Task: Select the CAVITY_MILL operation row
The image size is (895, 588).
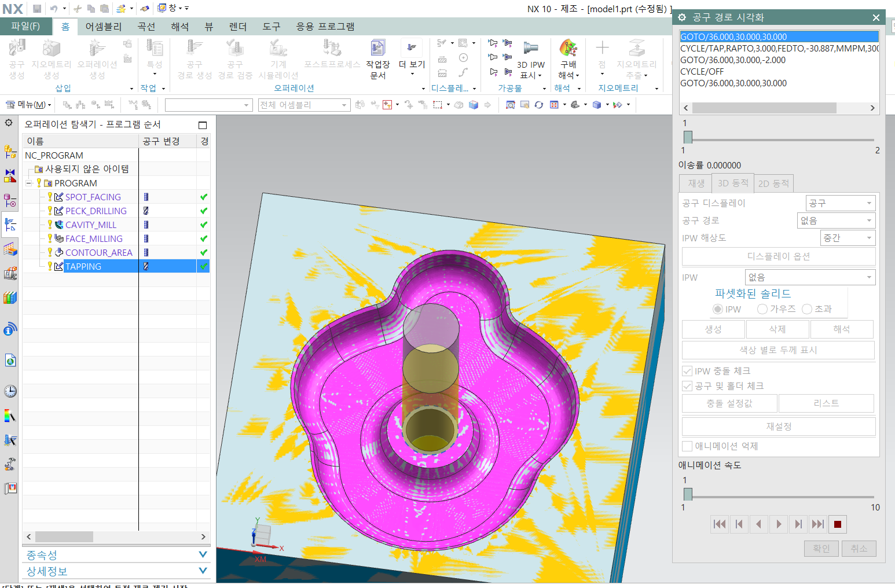Action: (116, 225)
